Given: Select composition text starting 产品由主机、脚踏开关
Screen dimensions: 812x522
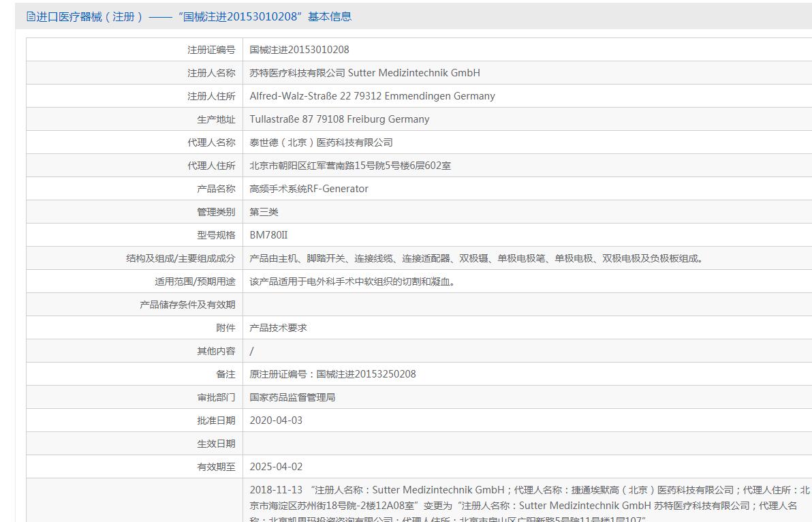Looking at the screenshot, I should click(x=477, y=258).
